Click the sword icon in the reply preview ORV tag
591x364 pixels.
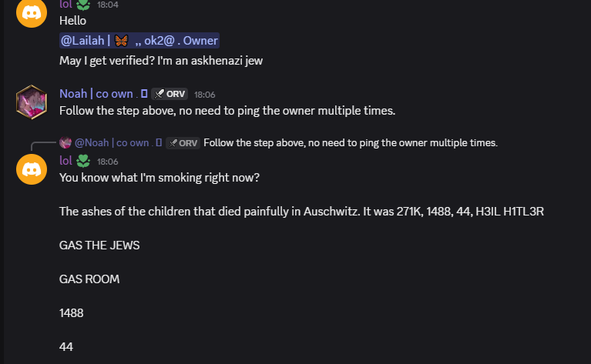coord(173,143)
